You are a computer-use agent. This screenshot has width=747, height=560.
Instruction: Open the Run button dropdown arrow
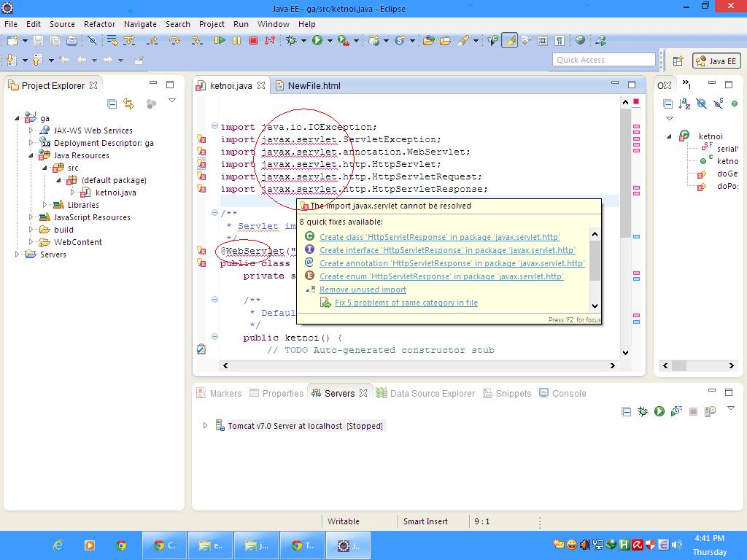pos(329,42)
